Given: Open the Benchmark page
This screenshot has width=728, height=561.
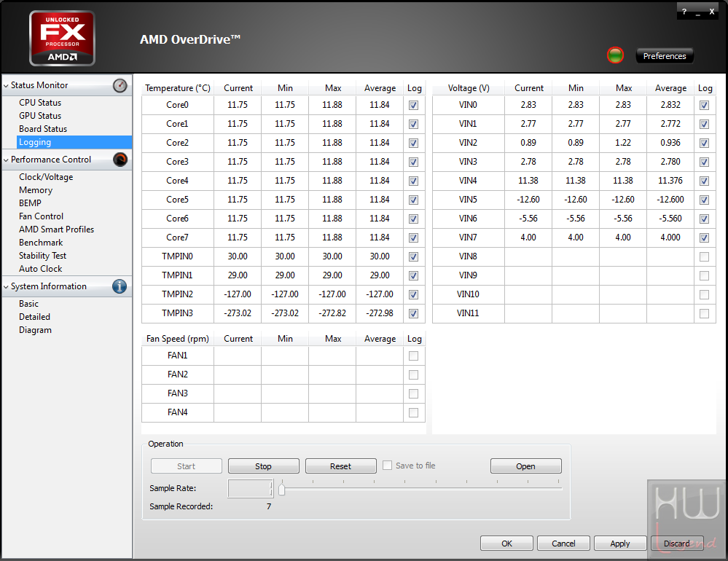Looking at the screenshot, I should pos(41,243).
